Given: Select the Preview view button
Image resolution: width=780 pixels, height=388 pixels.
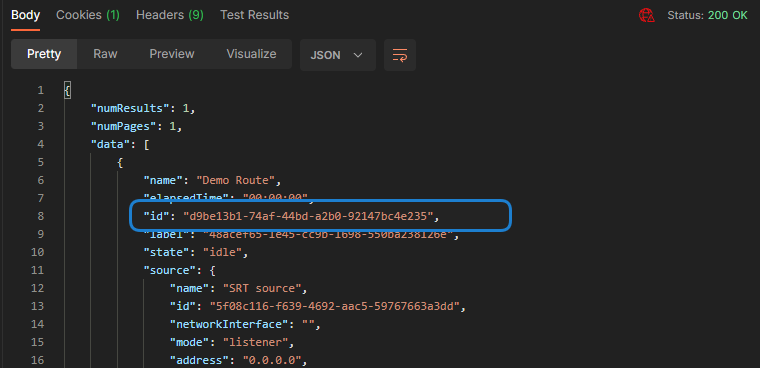Looking at the screenshot, I should (172, 54).
